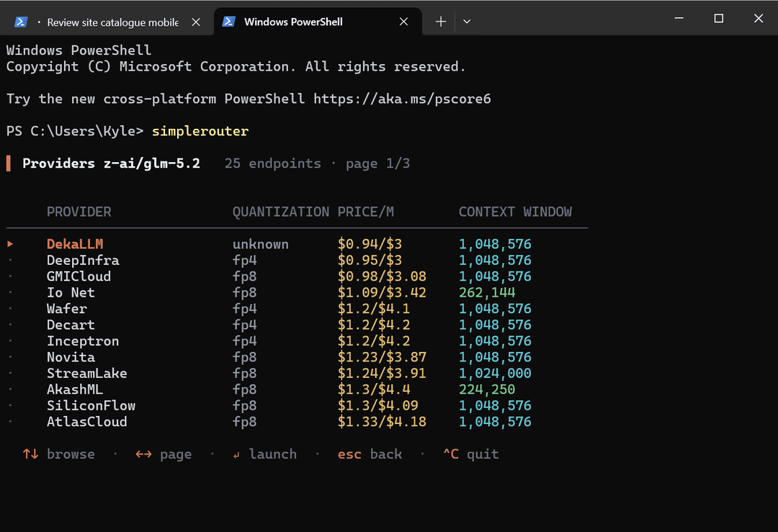Viewport: 778px width, 532px height.
Task: Click the $0.95/$3 price for DeepInfra
Action: [370, 260]
